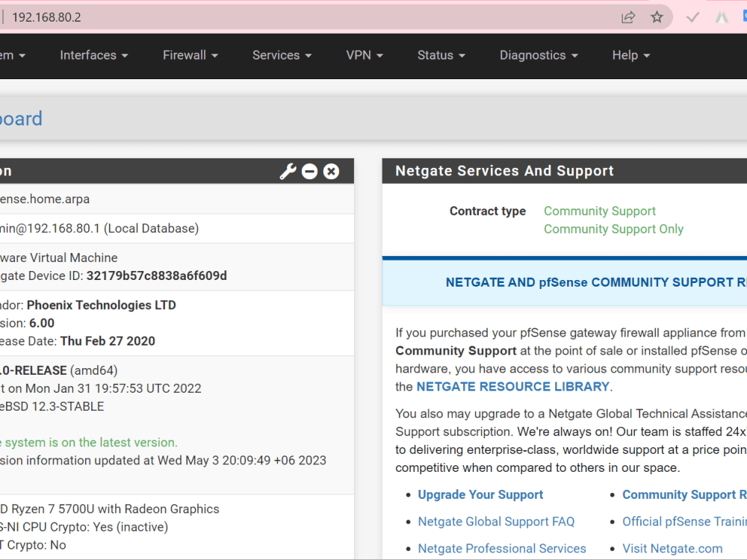The image size is (747, 560).
Task: Open NETGATE RESOURCE LIBRARY link
Action: pos(513,387)
